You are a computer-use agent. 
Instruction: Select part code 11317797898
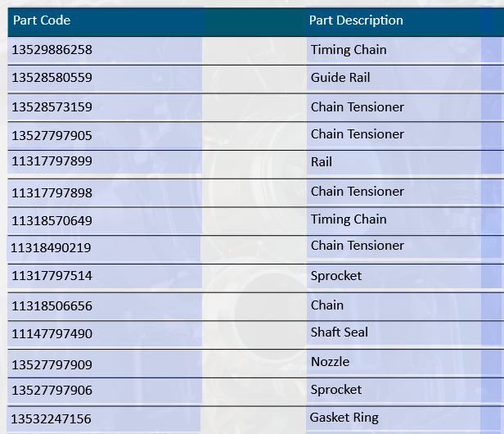coord(52,192)
